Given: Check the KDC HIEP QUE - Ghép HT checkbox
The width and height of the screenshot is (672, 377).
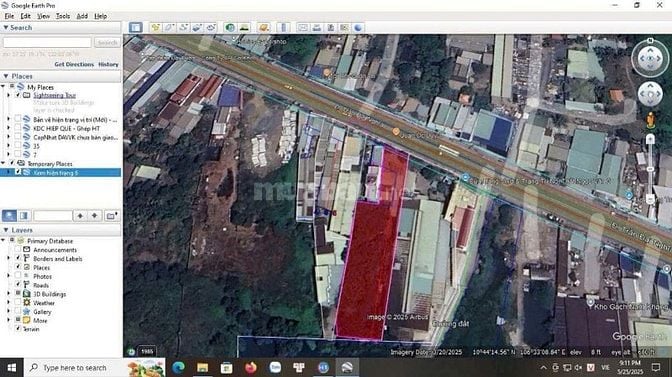Looking at the screenshot, I should (18, 128).
